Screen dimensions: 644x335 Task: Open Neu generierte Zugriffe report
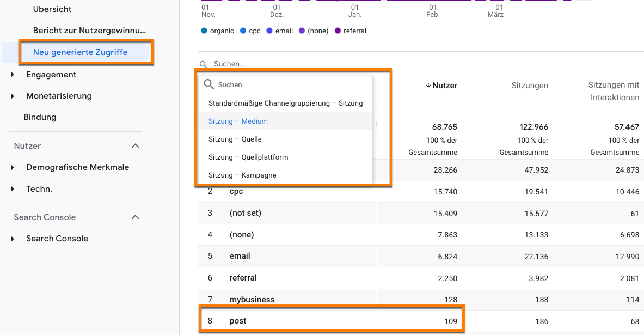click(80, 52)
